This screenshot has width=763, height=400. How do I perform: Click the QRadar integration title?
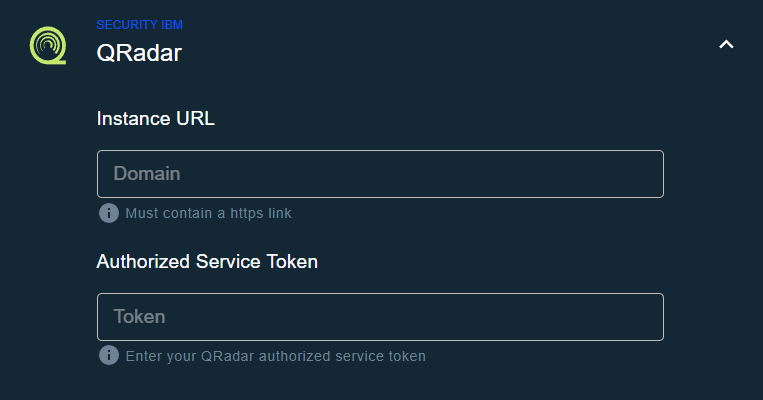point(139,53)
